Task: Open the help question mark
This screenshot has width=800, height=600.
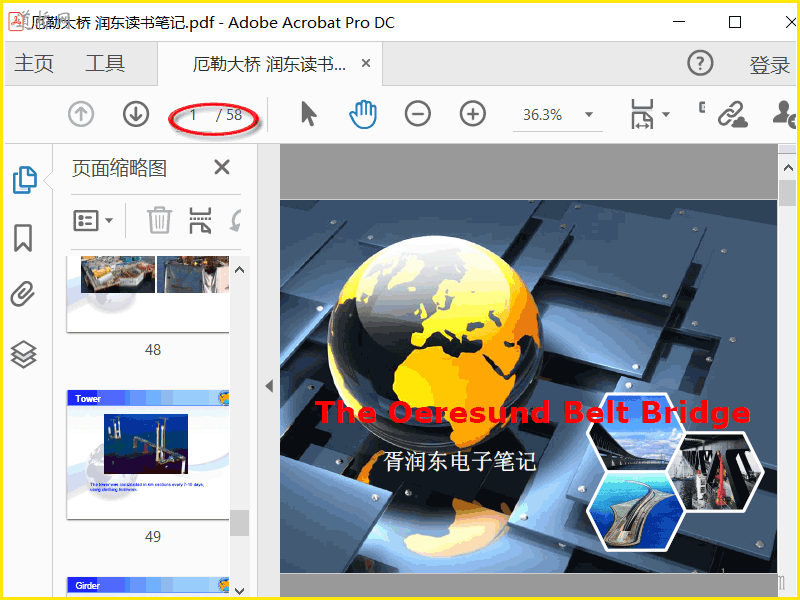Action: point(700,64)
